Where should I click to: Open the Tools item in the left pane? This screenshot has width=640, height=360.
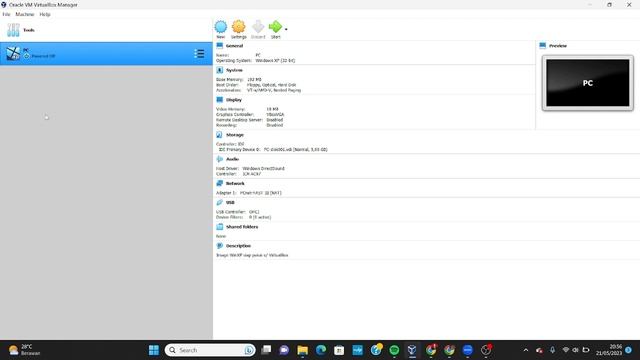tap(106, 30)
